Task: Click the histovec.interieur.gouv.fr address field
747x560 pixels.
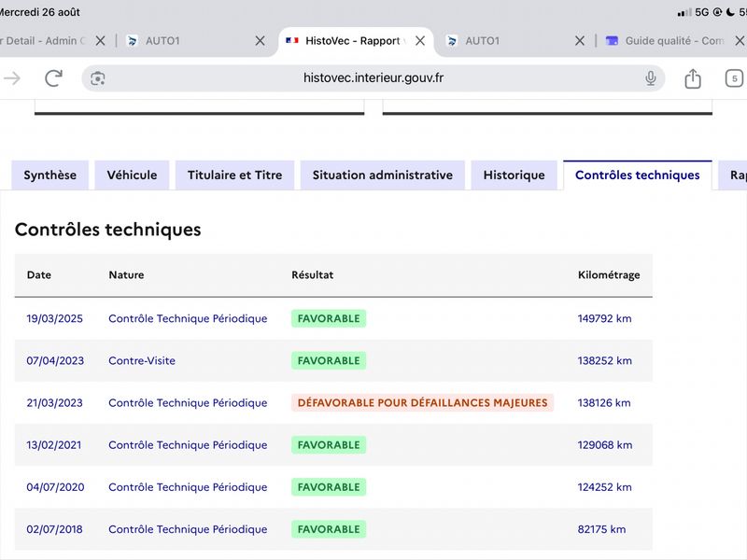Action: point(373,78)
